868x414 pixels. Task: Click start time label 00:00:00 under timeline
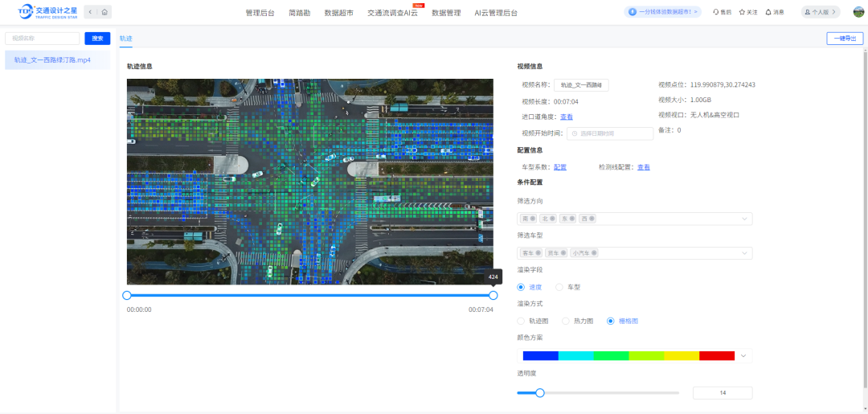pos(139,309)
